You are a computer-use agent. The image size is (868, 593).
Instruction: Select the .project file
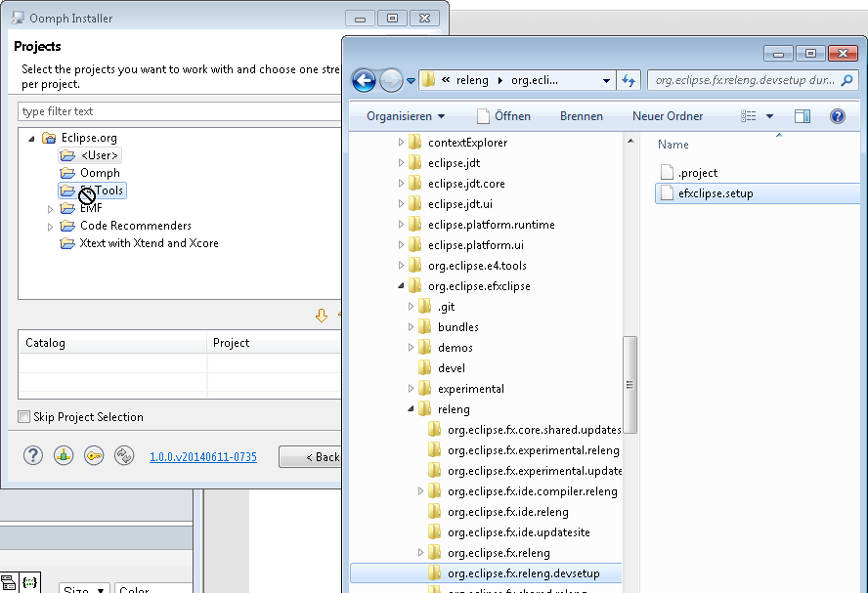point(689,173)
